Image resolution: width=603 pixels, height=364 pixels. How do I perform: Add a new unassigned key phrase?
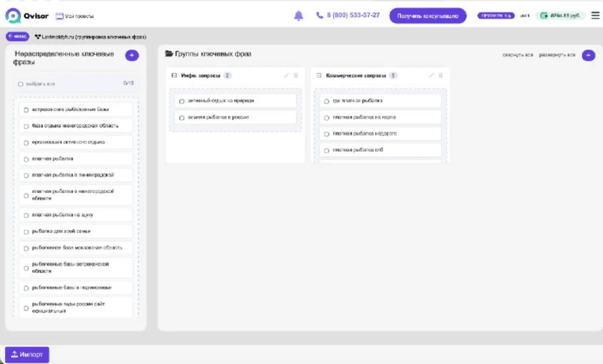[132, 56]
